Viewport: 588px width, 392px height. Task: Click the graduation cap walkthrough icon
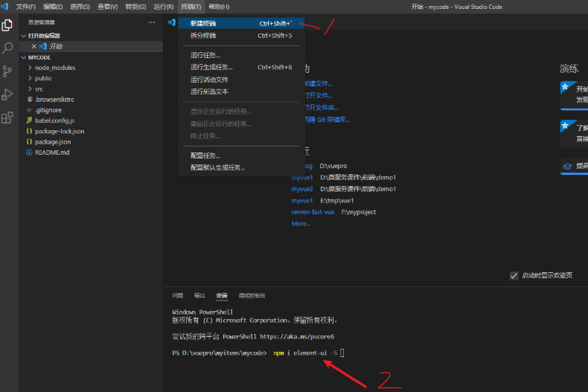568,167
